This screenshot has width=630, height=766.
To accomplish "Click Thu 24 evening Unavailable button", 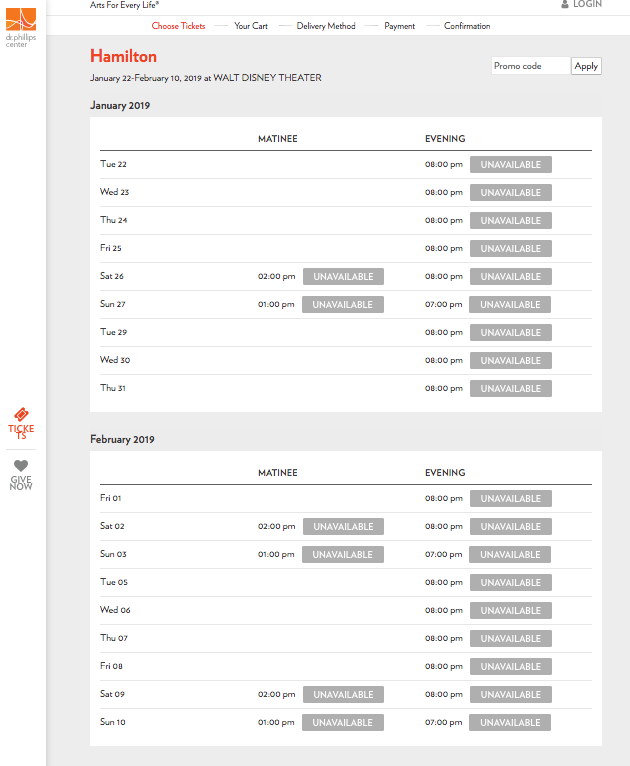I will coord(511,220).
